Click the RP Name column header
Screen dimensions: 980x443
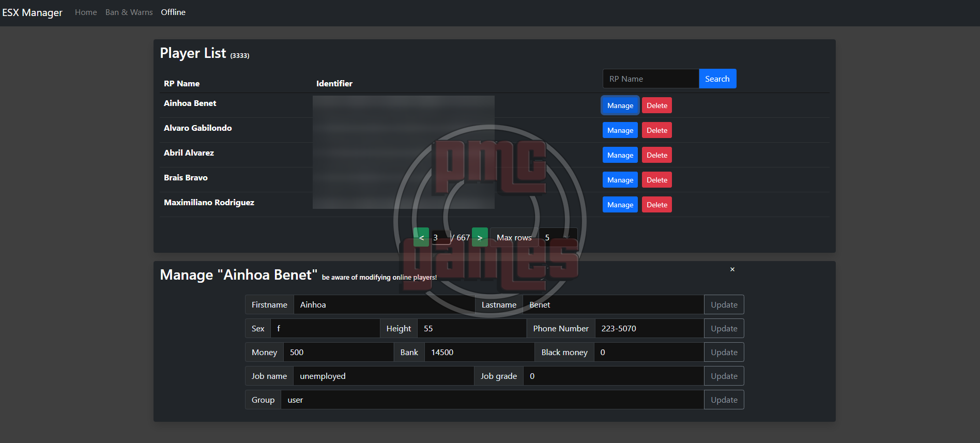coord(181,84)
